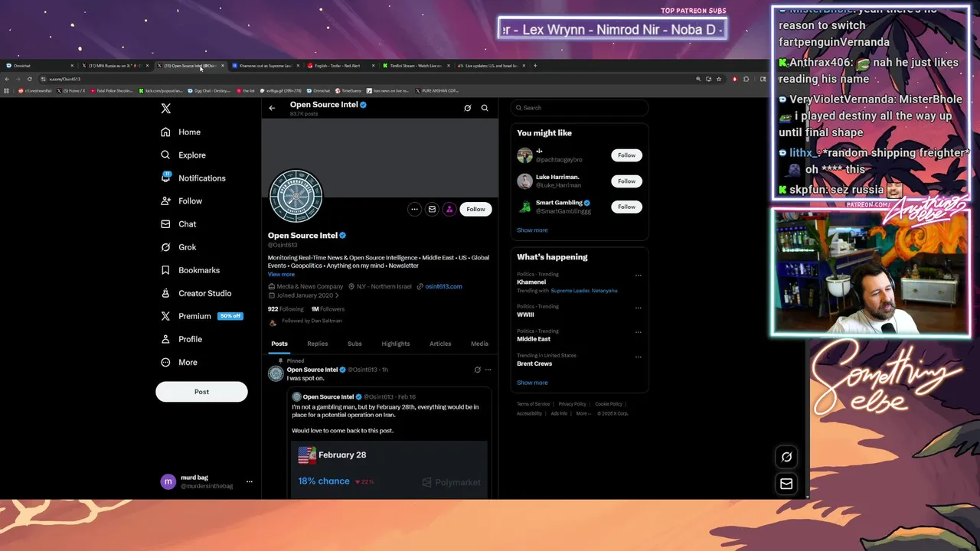The height and width of the screenshot is (551, 980).
Task: Open Premium 50% off in sidebar
Action: 201,316
